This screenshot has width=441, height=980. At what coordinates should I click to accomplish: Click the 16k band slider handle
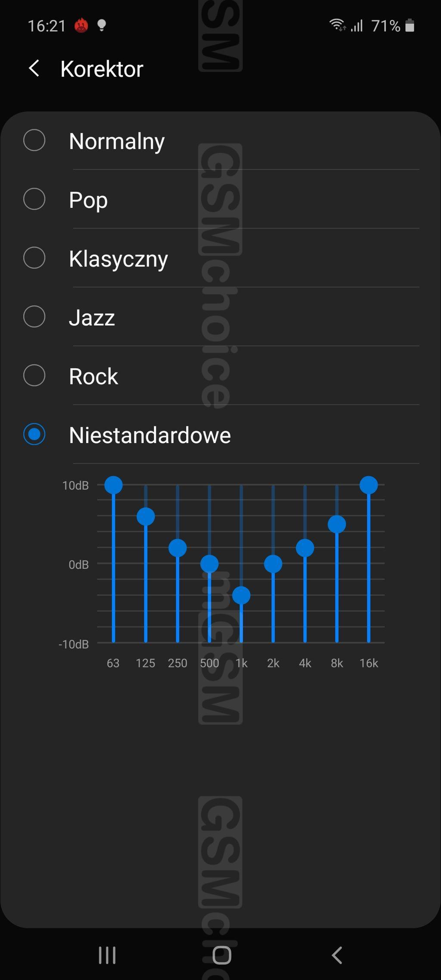pos(369,485)
